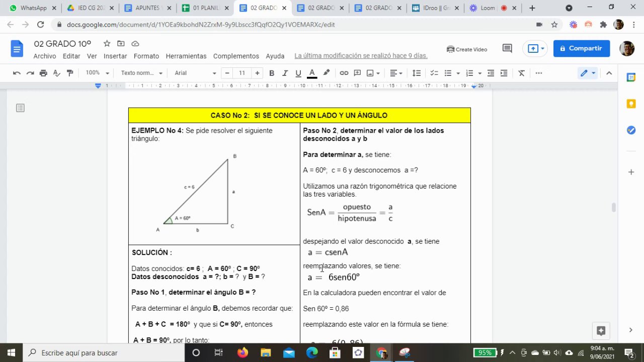Switch to the IDroo browser tab
The image size is (644, 362).
coord(436,8)
